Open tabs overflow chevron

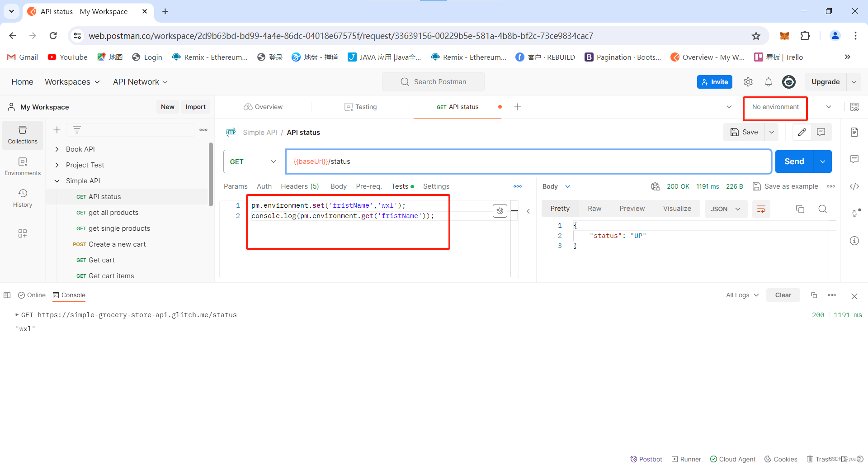tap(729, 107)
